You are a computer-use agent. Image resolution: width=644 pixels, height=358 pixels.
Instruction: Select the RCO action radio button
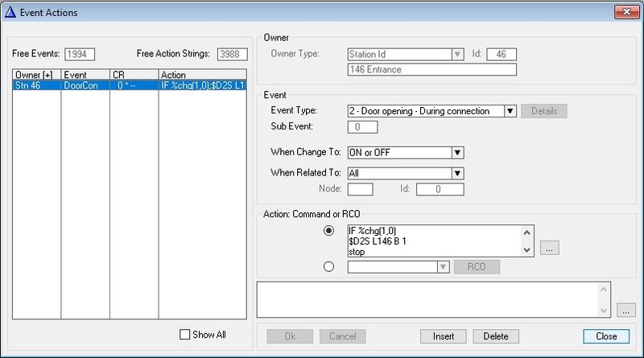point(328,267)
